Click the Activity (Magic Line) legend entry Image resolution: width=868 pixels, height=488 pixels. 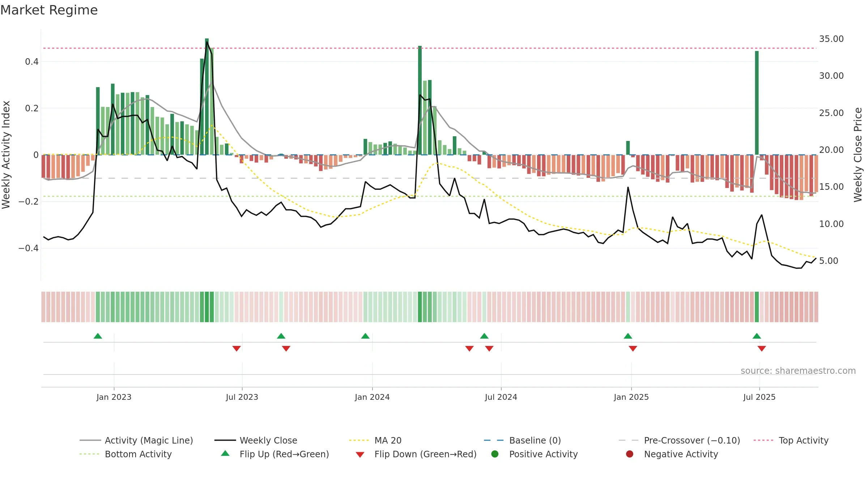136,440
